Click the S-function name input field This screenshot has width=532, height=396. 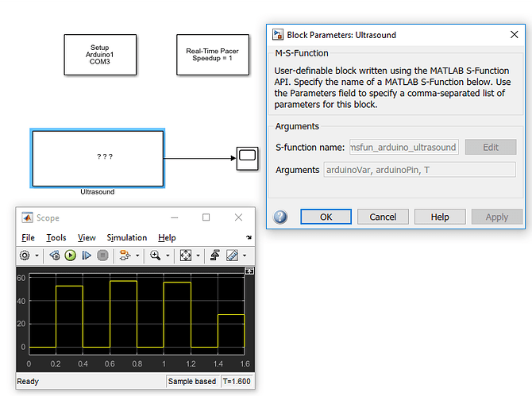(x=404, y=147)
